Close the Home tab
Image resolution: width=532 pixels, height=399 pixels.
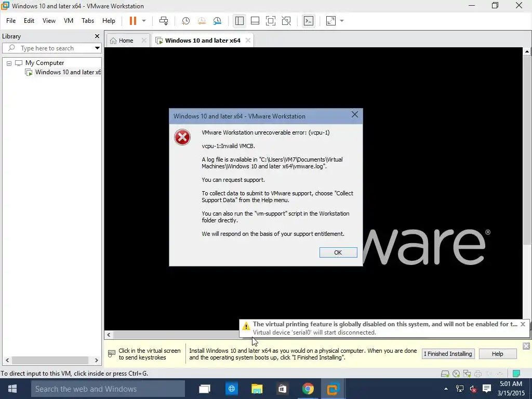pyautogui.click(x=144, y=41)
